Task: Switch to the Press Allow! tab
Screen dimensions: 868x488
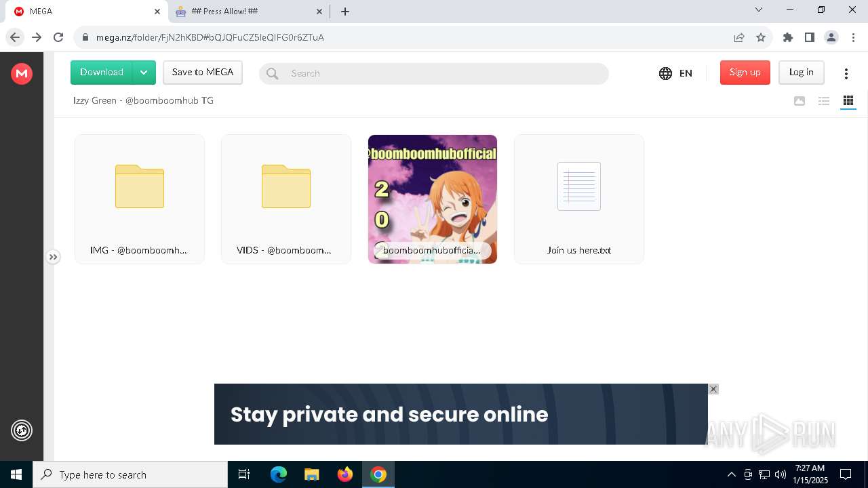Action: (x=248, y=12)
